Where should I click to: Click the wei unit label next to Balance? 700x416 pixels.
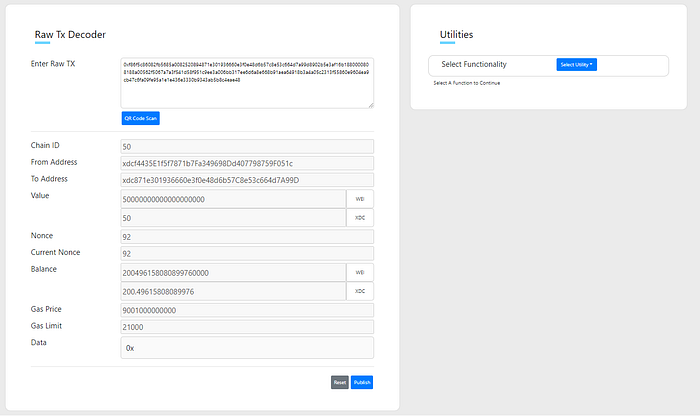360,273
